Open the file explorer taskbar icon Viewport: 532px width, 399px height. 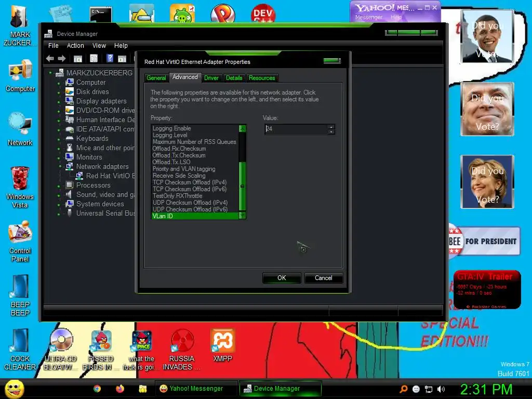point(142,389)
